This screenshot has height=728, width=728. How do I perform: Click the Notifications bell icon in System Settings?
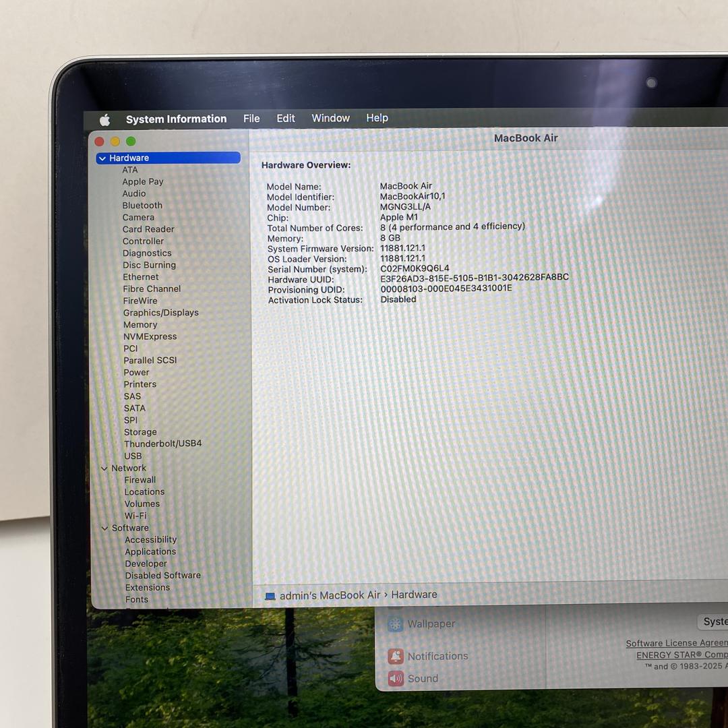point(396,657)
